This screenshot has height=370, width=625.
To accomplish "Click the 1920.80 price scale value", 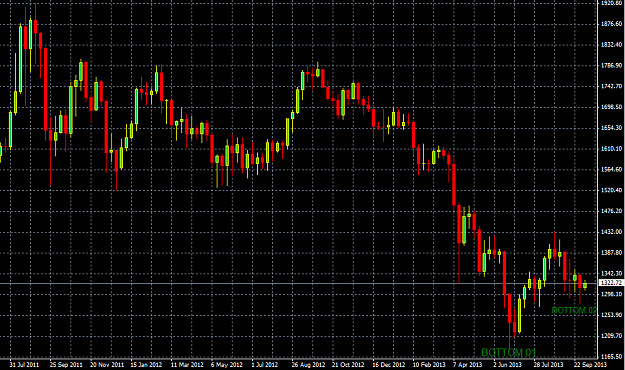I will point(611,3).
